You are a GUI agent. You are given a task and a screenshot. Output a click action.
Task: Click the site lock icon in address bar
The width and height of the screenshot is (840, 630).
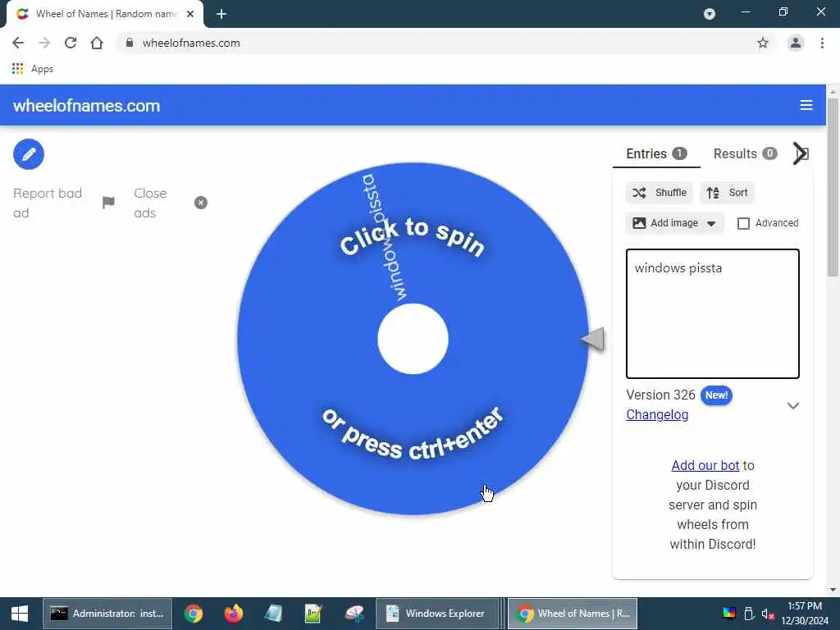coord(129,43)
